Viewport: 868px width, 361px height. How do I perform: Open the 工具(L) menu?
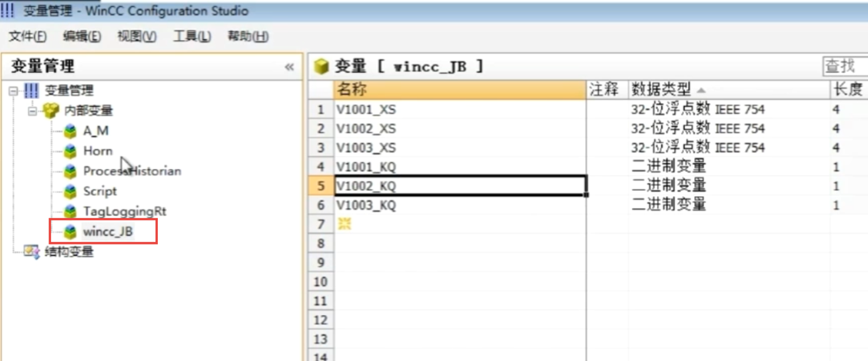[x=192, y=36]
